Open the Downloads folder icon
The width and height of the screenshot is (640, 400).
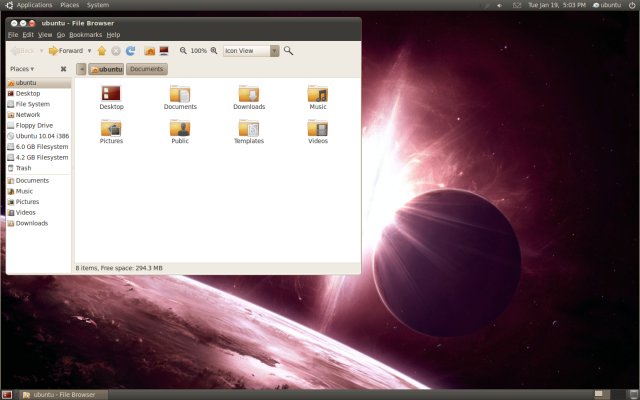coord(249,95)
